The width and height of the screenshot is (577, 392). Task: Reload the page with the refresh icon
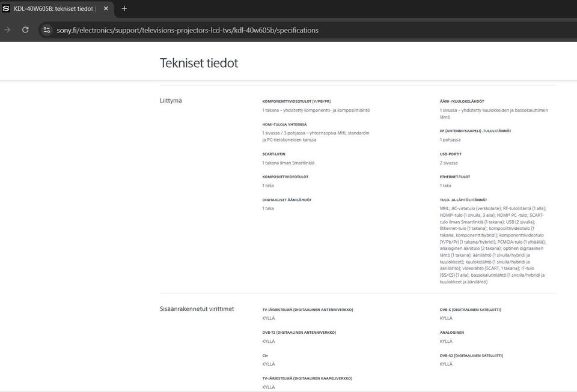tap(25, 30)
